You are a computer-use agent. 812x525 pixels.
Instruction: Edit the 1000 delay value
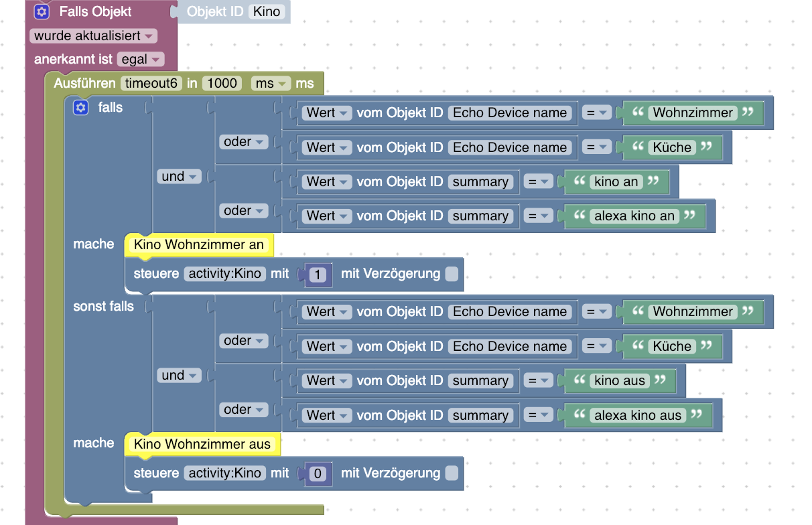pyautogui.click(x=222, y=84)
